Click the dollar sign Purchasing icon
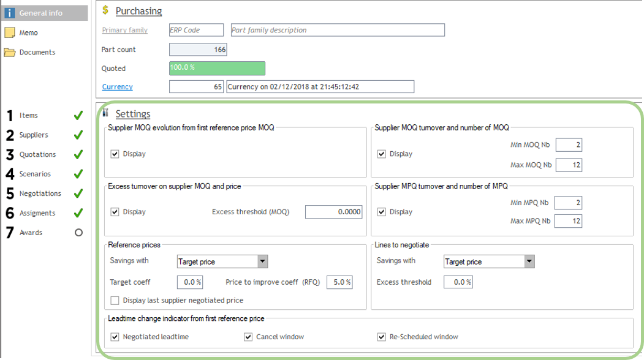Screen dimensions: 644x360 [x=106, y=10]
